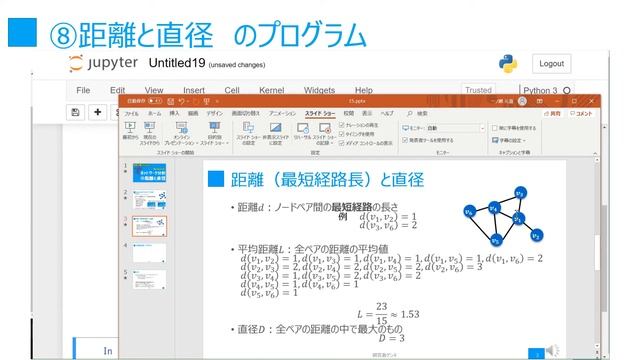Select the Slide Show ribbon tab
Viewport: 640px width, 360px height.
point(320,113)
